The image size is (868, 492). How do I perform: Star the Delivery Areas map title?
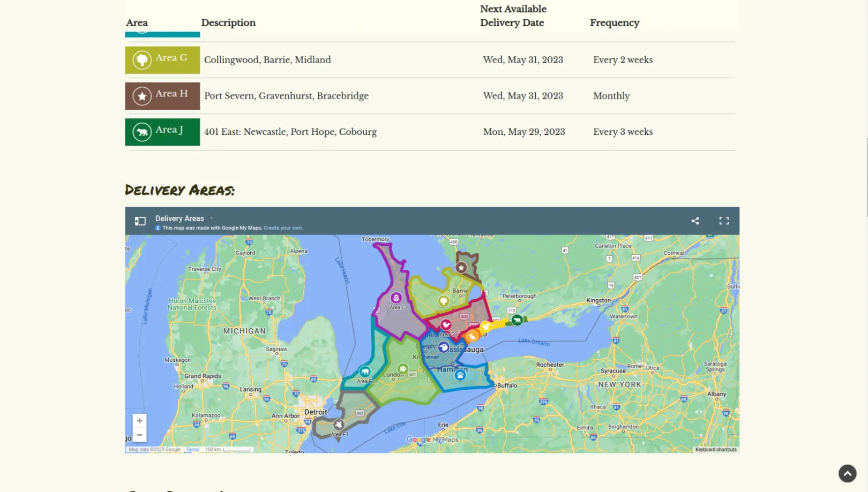[x=211, y=218]
